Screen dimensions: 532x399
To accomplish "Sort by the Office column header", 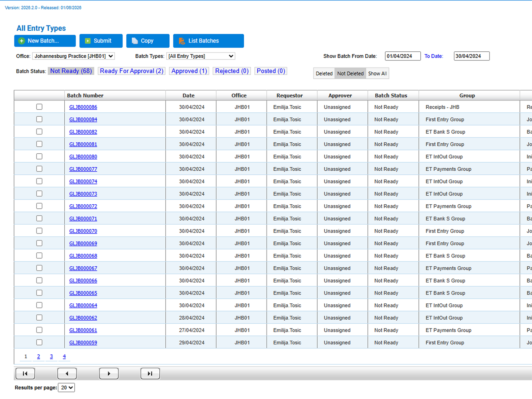I will [239, 95].
